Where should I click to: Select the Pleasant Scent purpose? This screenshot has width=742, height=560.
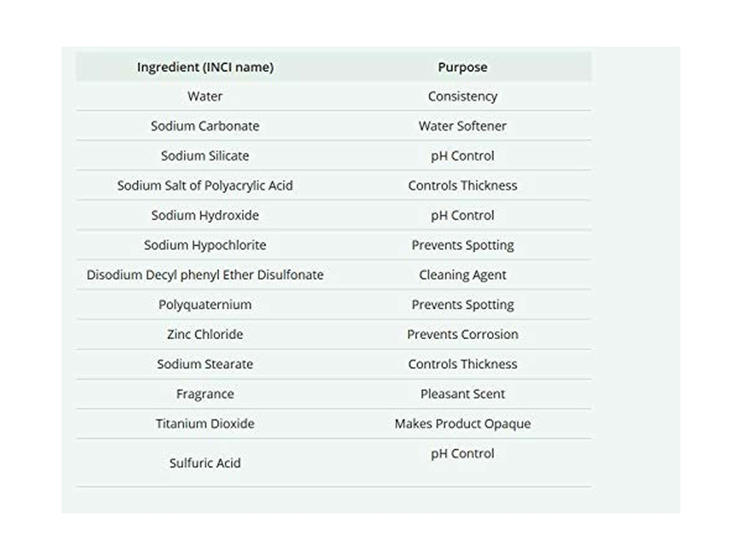coord(462,394)
